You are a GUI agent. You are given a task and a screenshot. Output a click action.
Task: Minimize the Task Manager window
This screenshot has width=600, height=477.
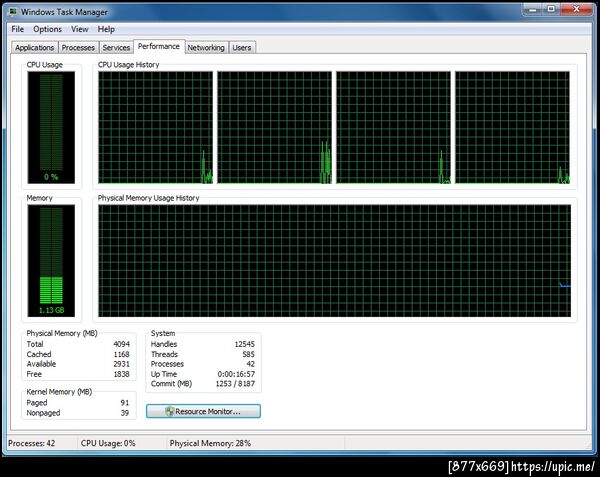click(532, 9)
